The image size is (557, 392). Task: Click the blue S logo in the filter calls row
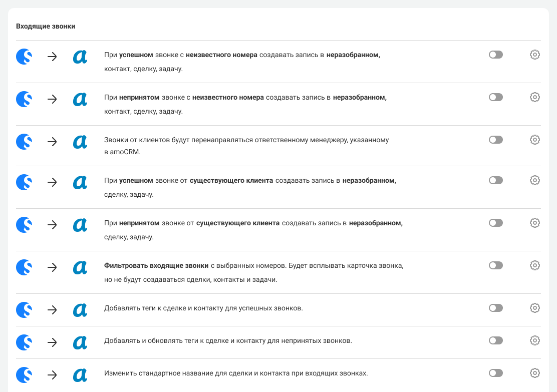[x=24, y=267]
